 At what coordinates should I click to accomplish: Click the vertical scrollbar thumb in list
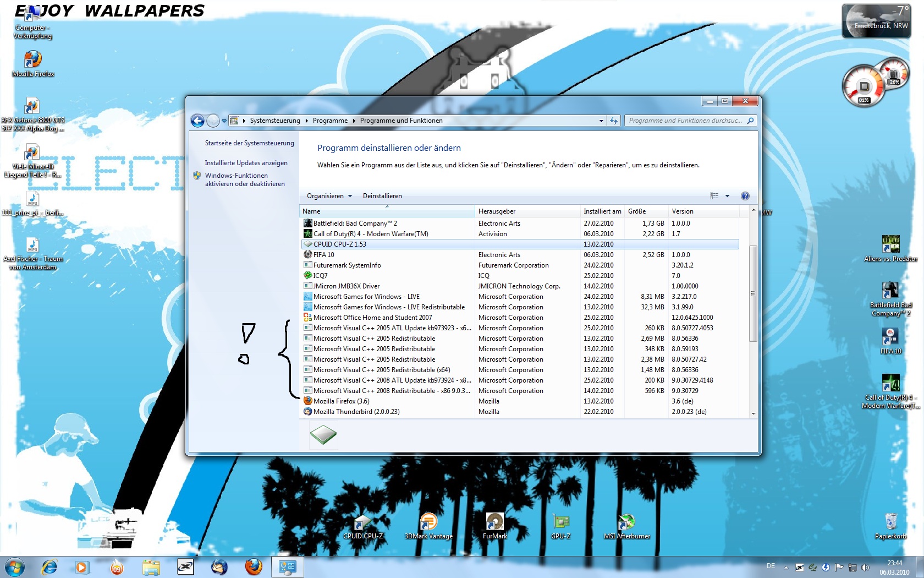tap(754, 294)
